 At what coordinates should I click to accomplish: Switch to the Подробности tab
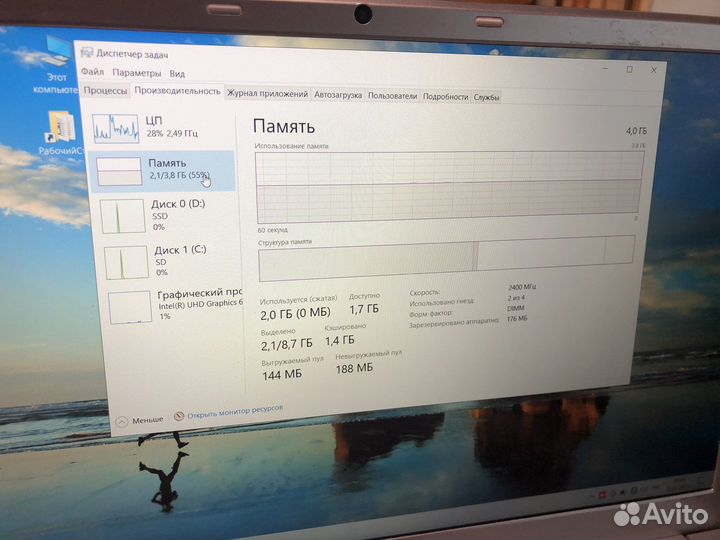click(x=445, y=97)
